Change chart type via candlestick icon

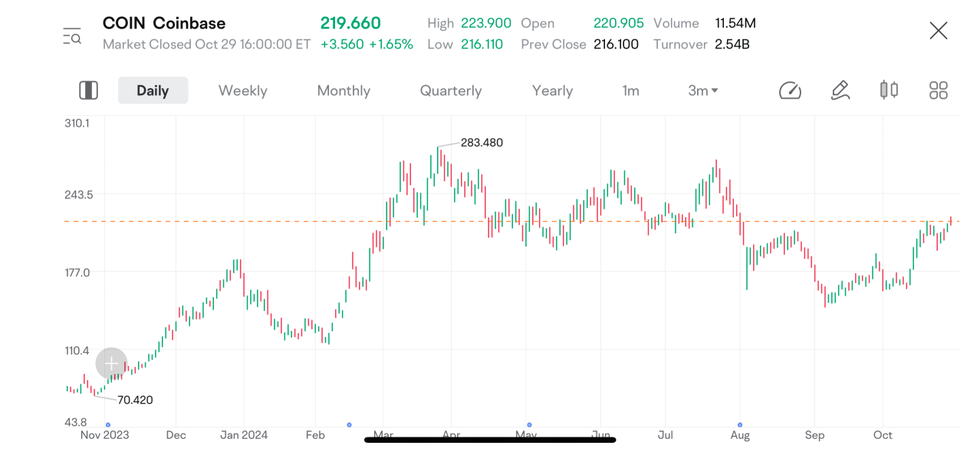(x=889, y=90)
